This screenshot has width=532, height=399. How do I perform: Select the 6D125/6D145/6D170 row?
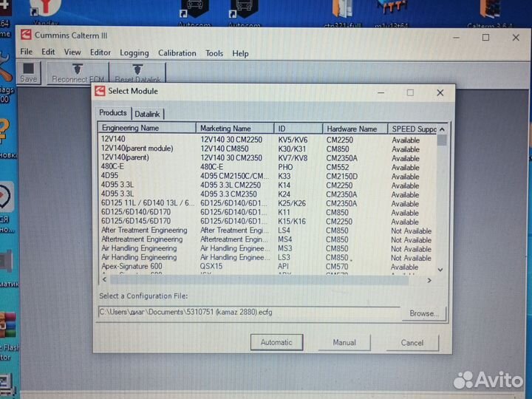coord(267,221)
